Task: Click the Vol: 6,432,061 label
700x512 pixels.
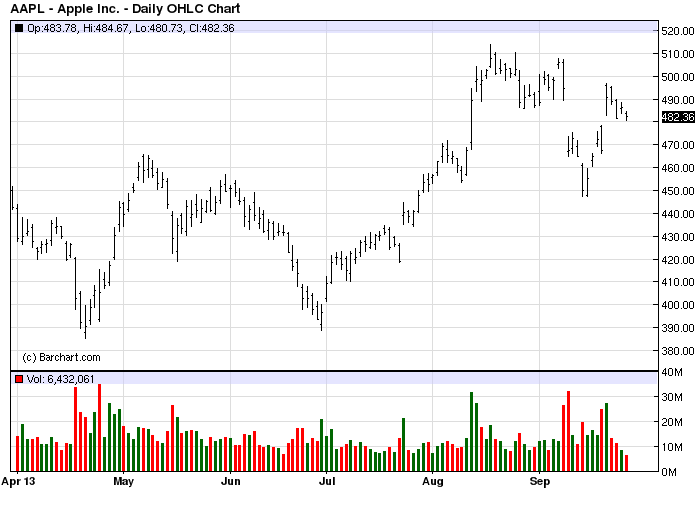Action: (x=61, y=379)
